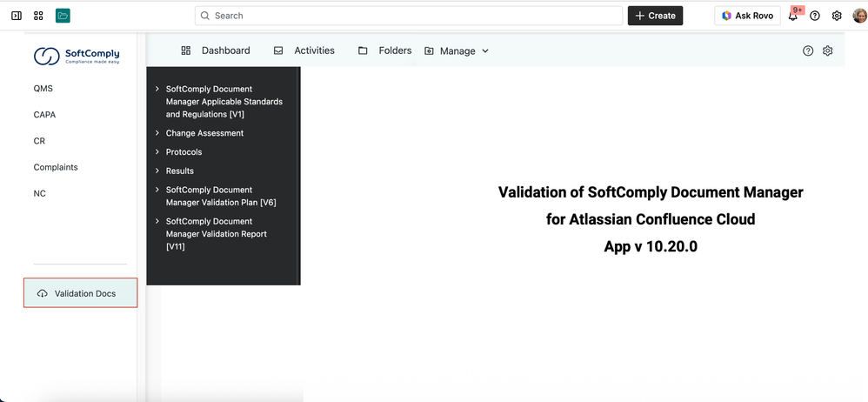Screen dimensions: 868x402
Task: Click the Manage dropdown chevron arrow
Action: pos(485,51)
